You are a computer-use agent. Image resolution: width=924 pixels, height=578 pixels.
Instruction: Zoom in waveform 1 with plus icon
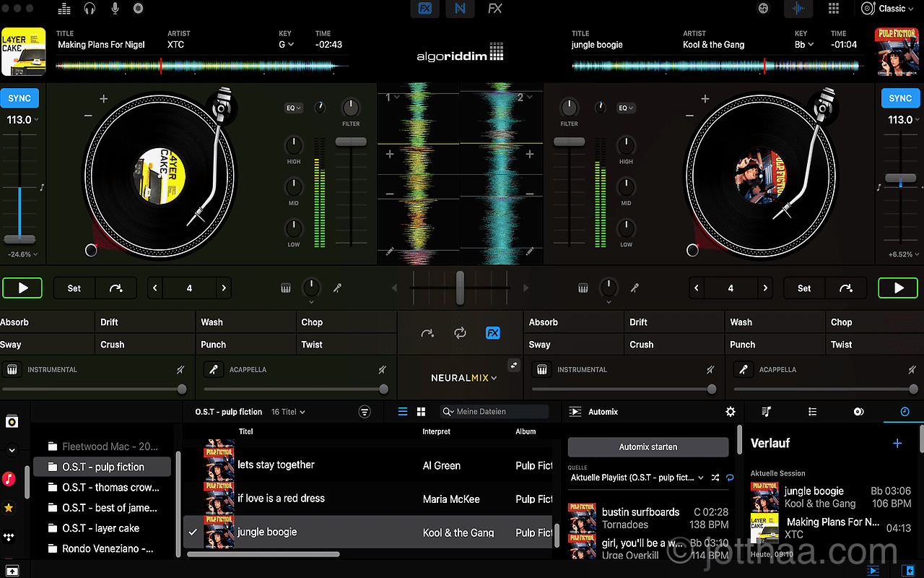[x=390, y=154]
